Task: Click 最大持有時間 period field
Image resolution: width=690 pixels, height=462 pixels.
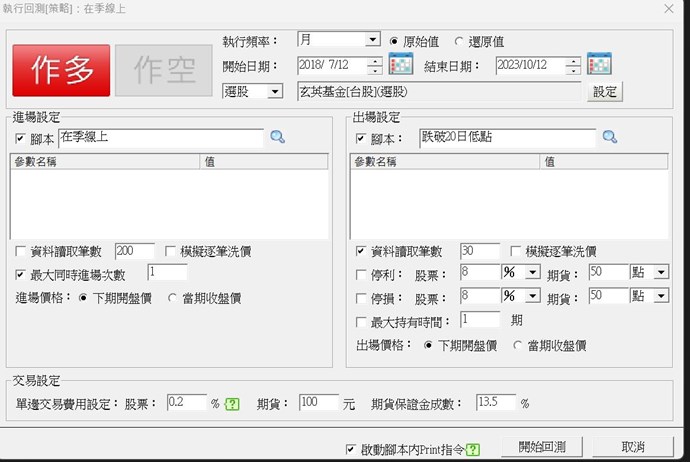Action: tap(480, 319)
